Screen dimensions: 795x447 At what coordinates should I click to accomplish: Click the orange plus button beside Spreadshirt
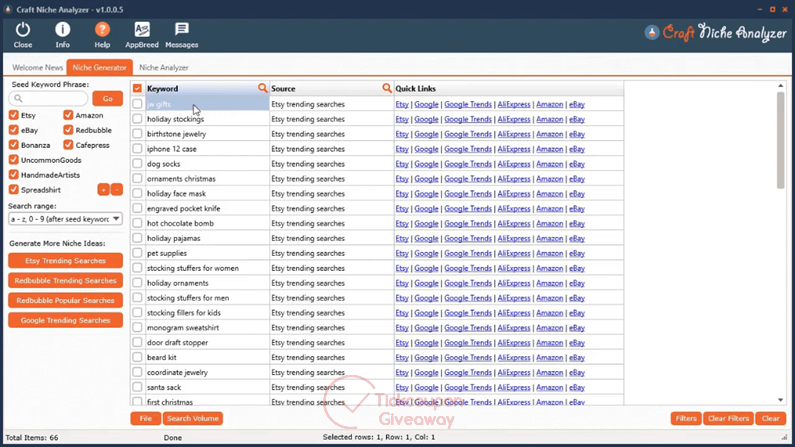coord(103,190)
